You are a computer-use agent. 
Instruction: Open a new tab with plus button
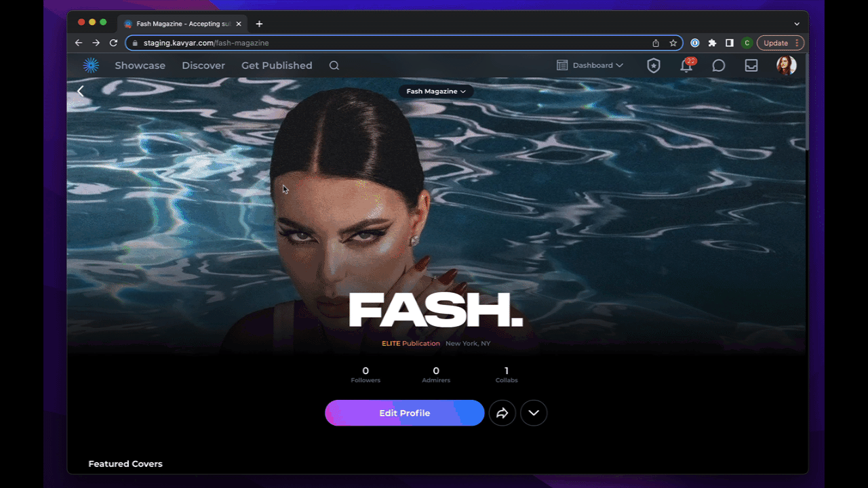point(259,24)
